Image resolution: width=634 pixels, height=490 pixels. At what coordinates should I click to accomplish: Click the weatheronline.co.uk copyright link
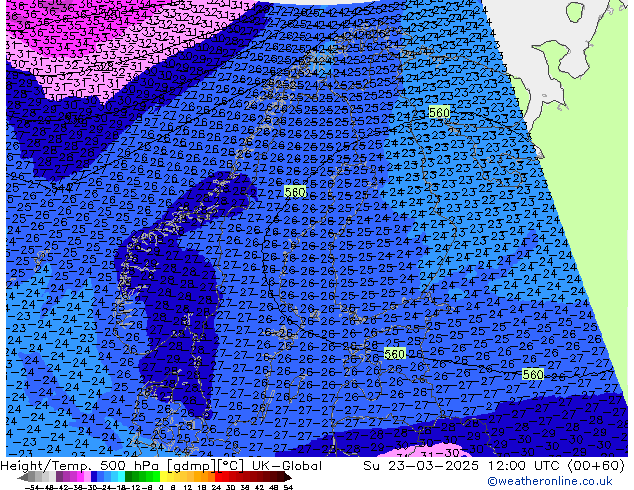[x=550, y=481]
